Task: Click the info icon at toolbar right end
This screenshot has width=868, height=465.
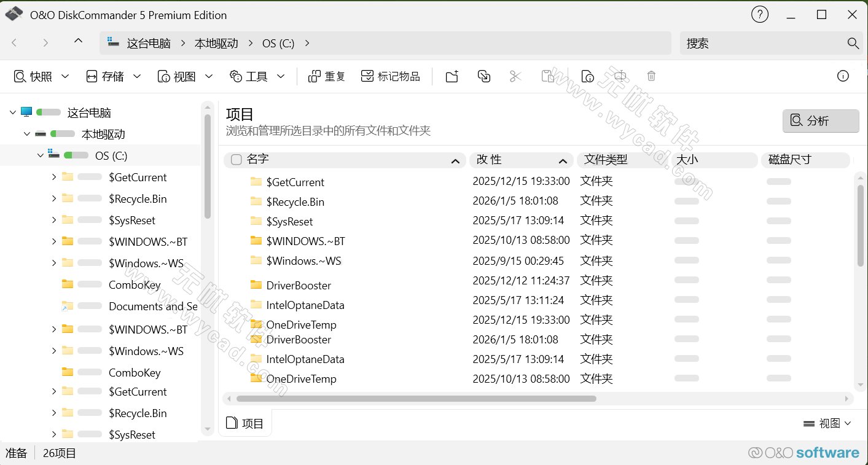Action: pyautogui.click(x=843, y=76)
